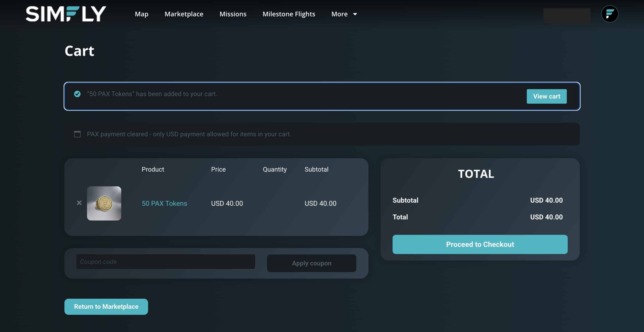
Task: Click the More menu label
Action: (x=339, y=14)
